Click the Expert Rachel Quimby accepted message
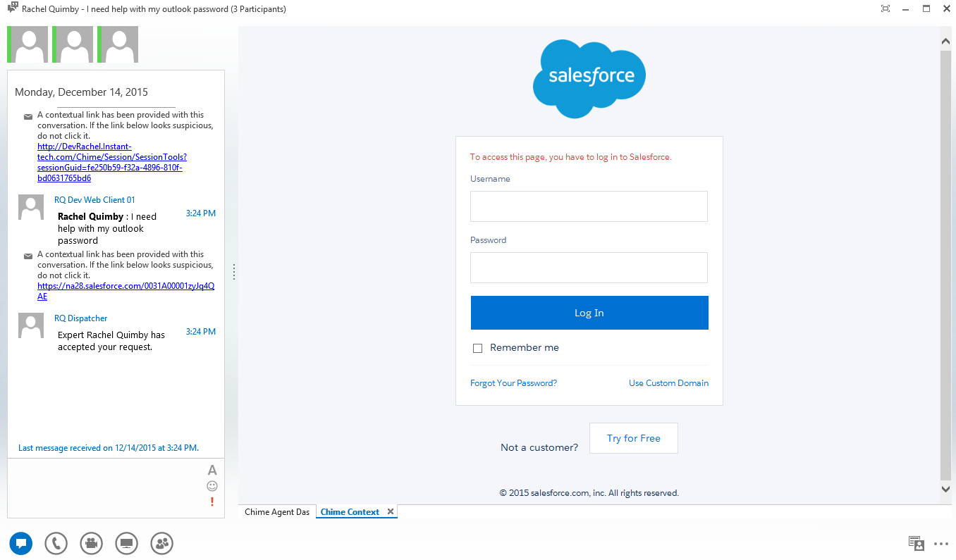Screen dimensions: 956x560 pos(111,341)
